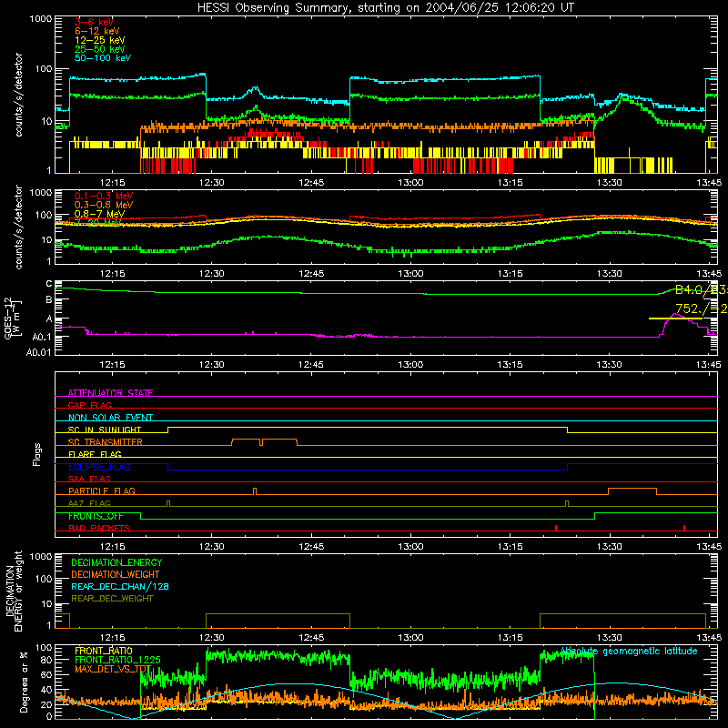The image size is (728, 728).
Task: Click the REAR_DEC_CHAN/128 legend label
Action: 120,586
